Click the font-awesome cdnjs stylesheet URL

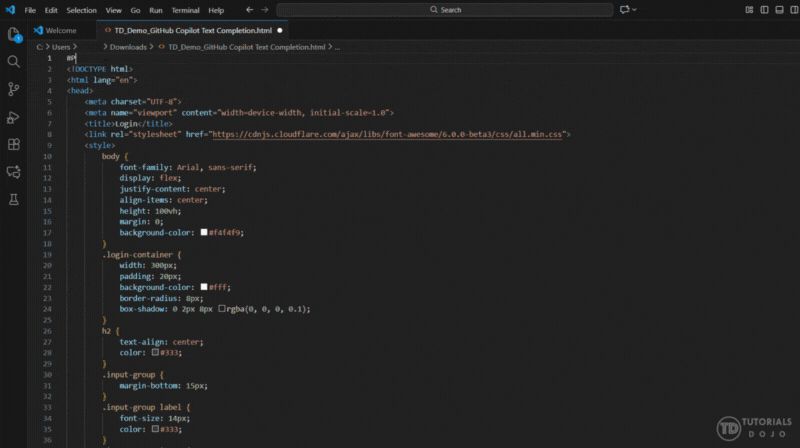(387, 134)
